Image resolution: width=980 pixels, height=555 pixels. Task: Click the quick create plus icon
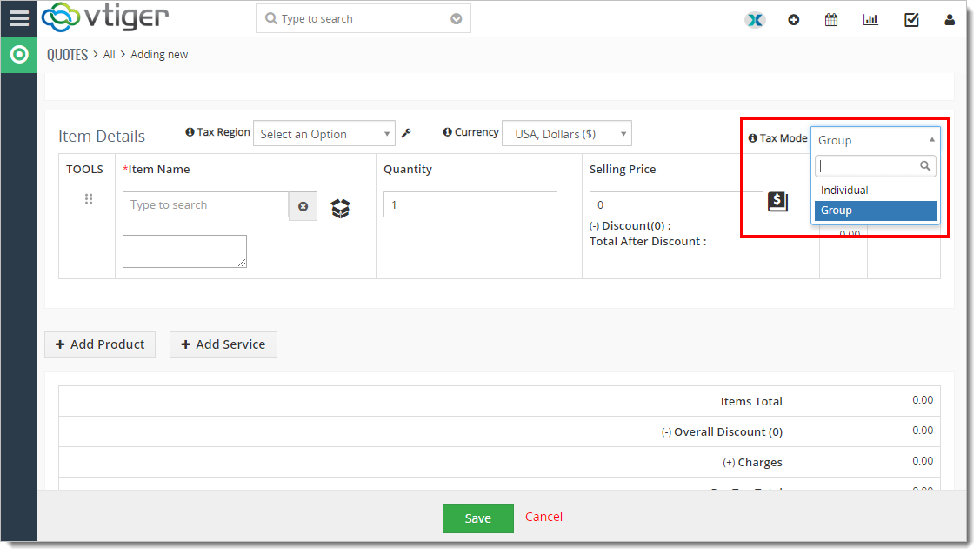794,20
